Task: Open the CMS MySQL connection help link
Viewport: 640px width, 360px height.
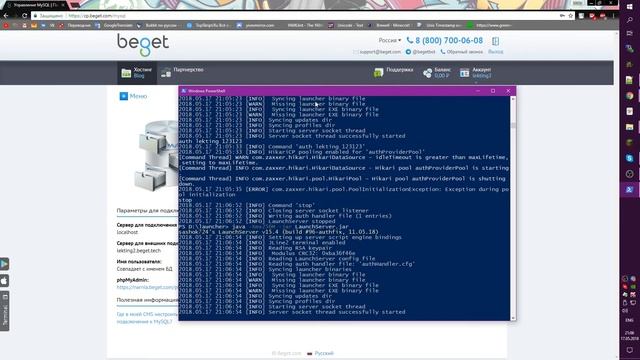Action: 147,318
